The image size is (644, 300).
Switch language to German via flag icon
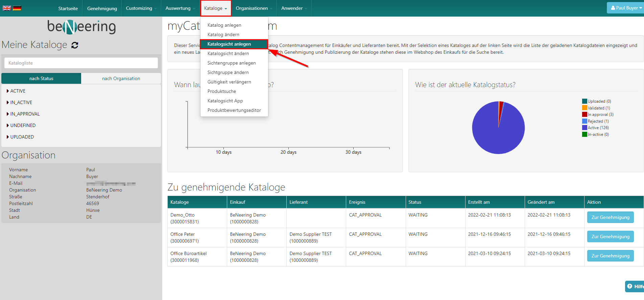click(x=17, y=8)
